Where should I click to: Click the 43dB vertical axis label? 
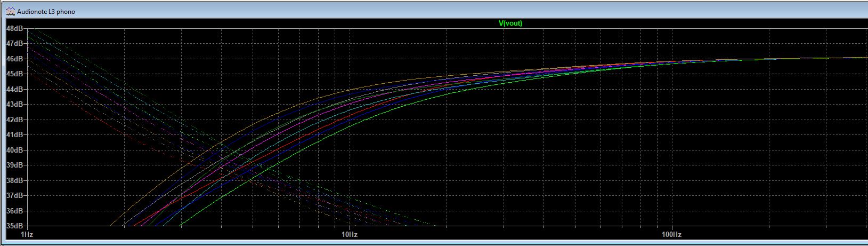(14, 104)
